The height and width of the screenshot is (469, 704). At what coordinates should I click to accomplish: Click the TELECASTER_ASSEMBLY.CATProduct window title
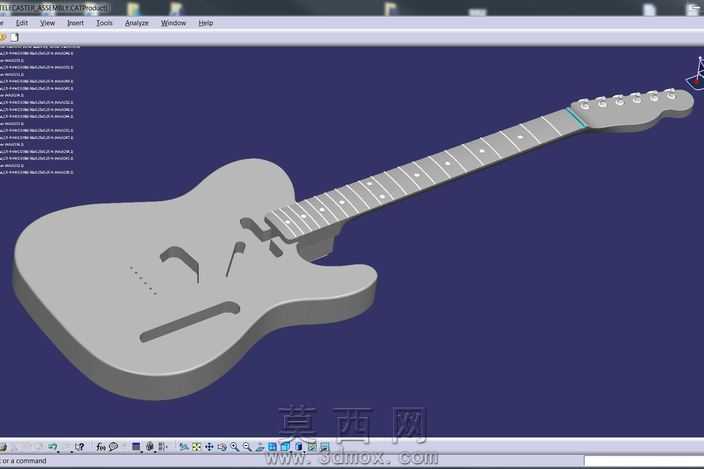pyautogui.click(x=54, y=8)
